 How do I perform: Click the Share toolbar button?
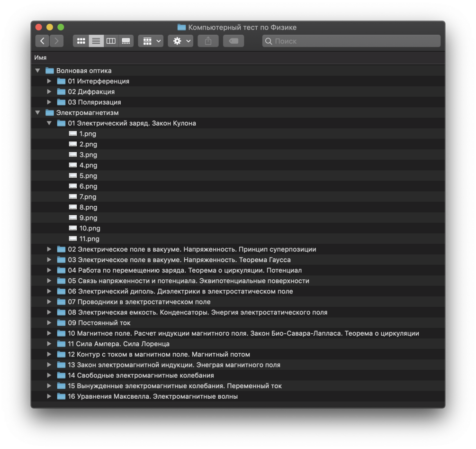[208, 41]
